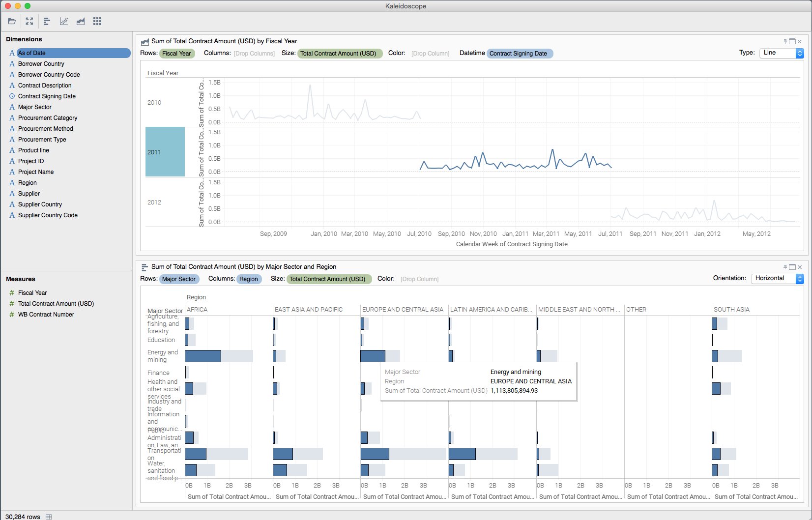Click the bottom panel's Color Drop Column placeholder

tap(419, 279)
